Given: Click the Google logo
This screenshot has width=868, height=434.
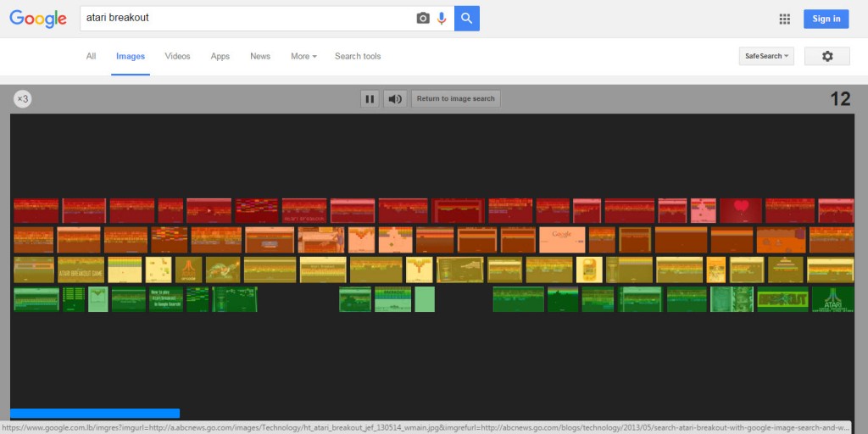Looking at the screenshot, I should pyautogui.click(x=38, y=19).
